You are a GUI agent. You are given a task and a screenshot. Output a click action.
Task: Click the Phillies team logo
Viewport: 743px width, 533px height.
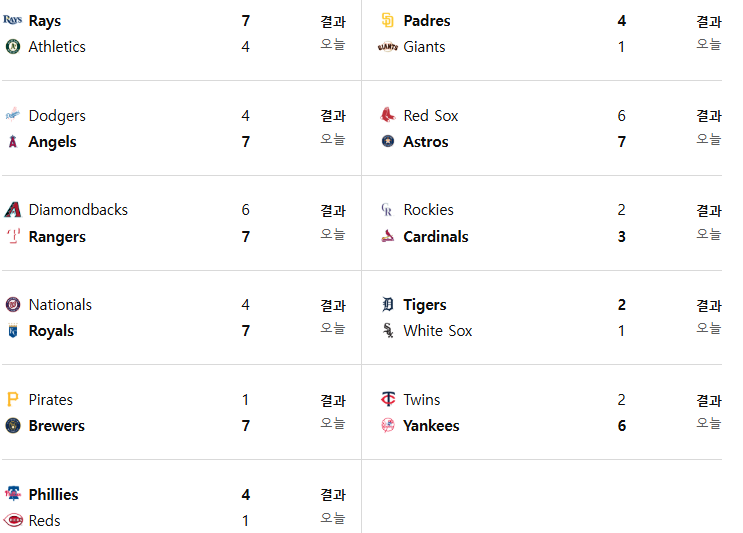pos(13,494)
